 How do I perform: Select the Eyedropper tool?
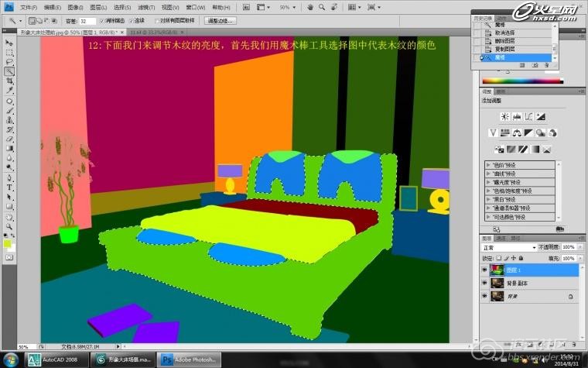pyautogui.click(x=9, y=90)
